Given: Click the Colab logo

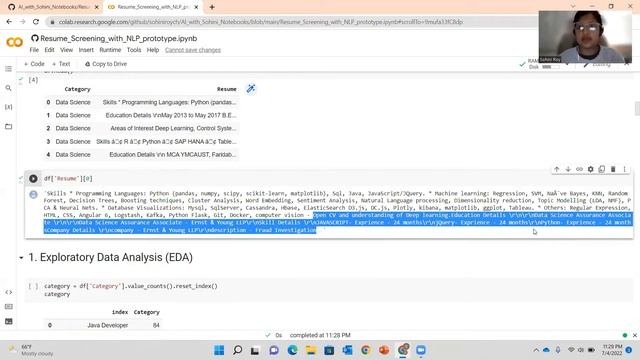Looking at the screenshot, I should [x=14, y=42].
